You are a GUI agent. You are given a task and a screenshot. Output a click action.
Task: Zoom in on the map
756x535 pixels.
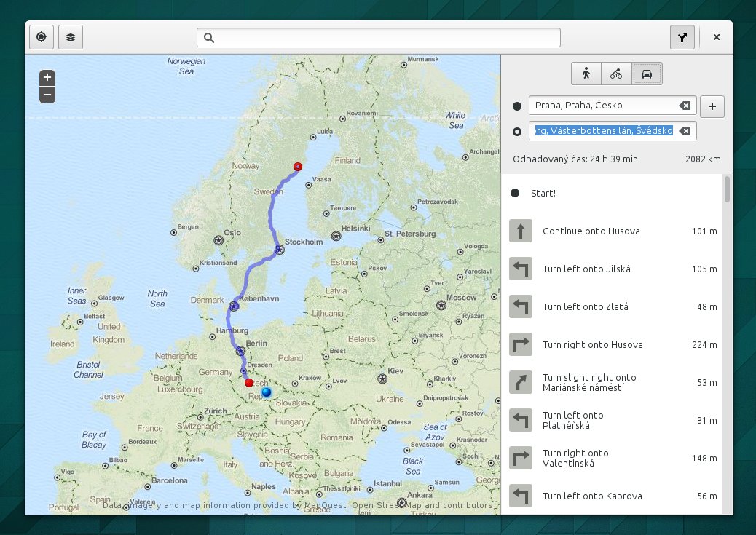tap(47, 78)
